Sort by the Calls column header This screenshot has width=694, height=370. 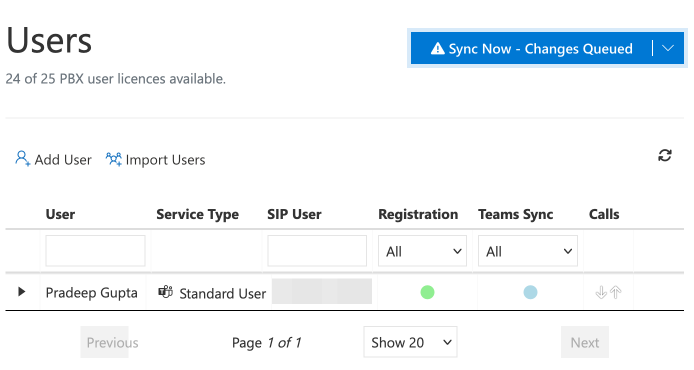604,214
